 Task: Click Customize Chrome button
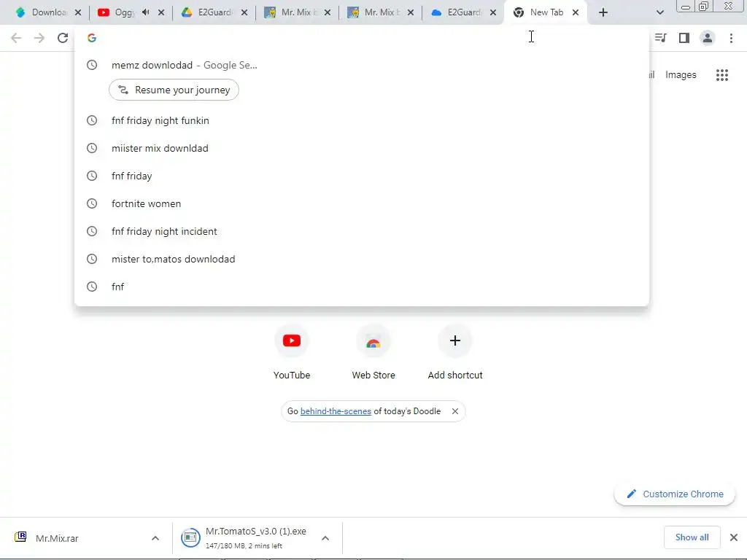pyautogui.click(x=675, y=494)
